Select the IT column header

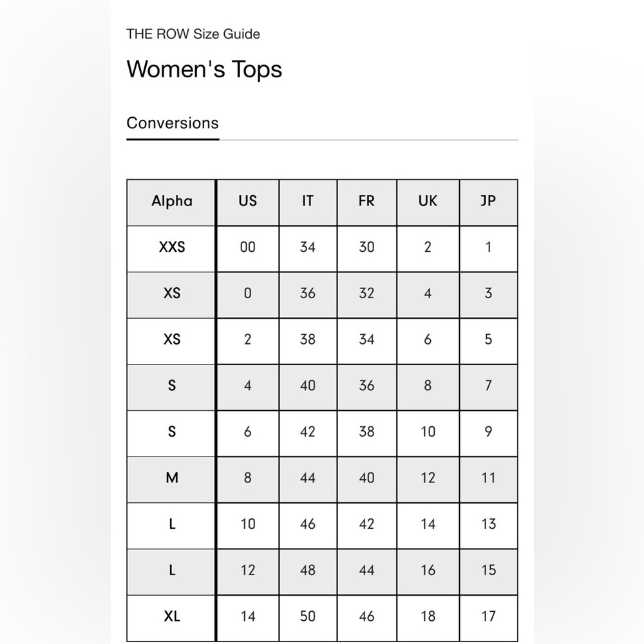(308, 202)
